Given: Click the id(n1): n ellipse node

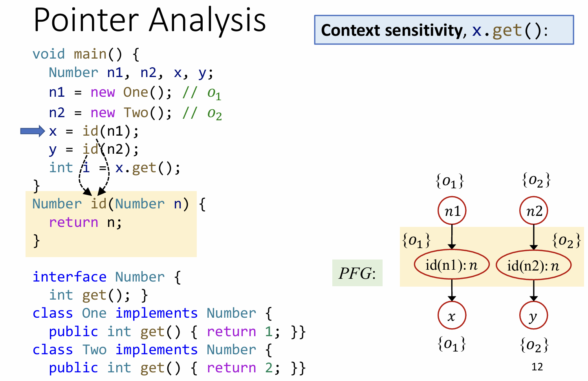Looking at the screenshot, I should coord(452,265).
